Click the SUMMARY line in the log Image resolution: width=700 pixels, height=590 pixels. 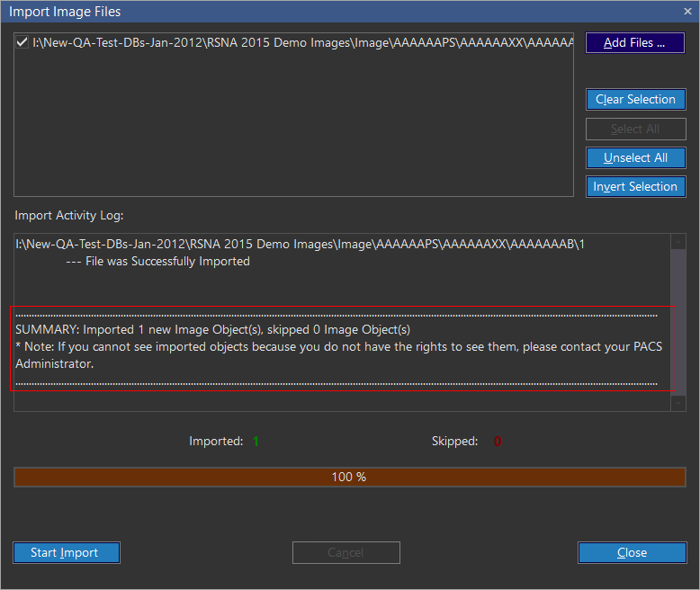[212, 330]
